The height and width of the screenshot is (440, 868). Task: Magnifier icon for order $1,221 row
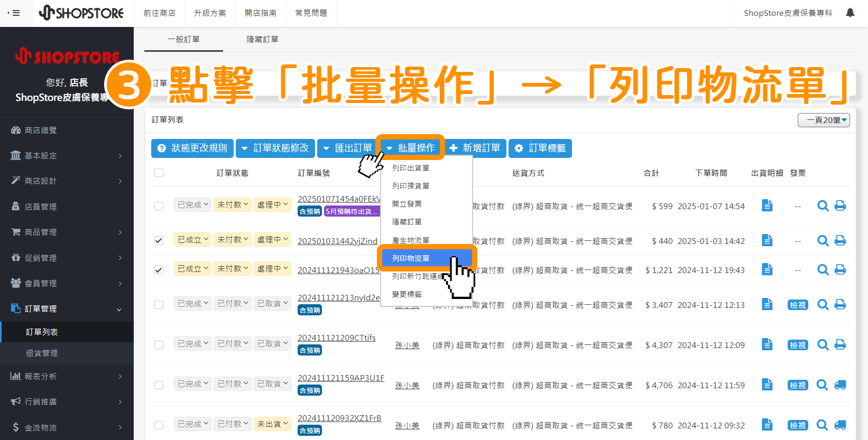tap(823, 269)
